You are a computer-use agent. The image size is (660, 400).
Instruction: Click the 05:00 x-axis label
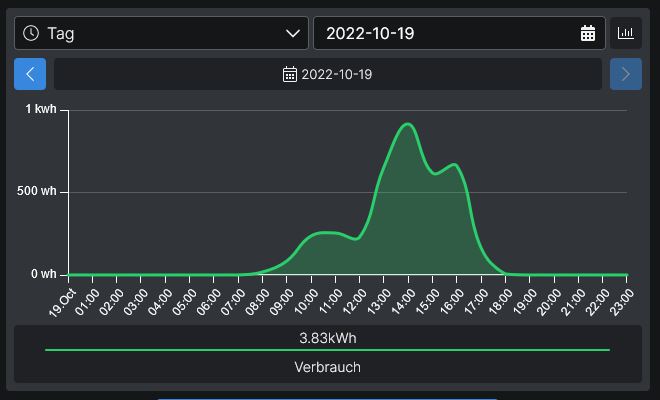[185, 302]
